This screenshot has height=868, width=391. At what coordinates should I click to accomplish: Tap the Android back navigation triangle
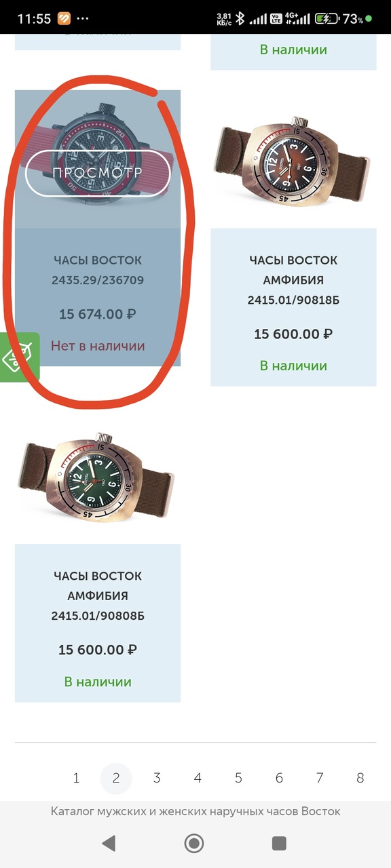tap(109, 843)
